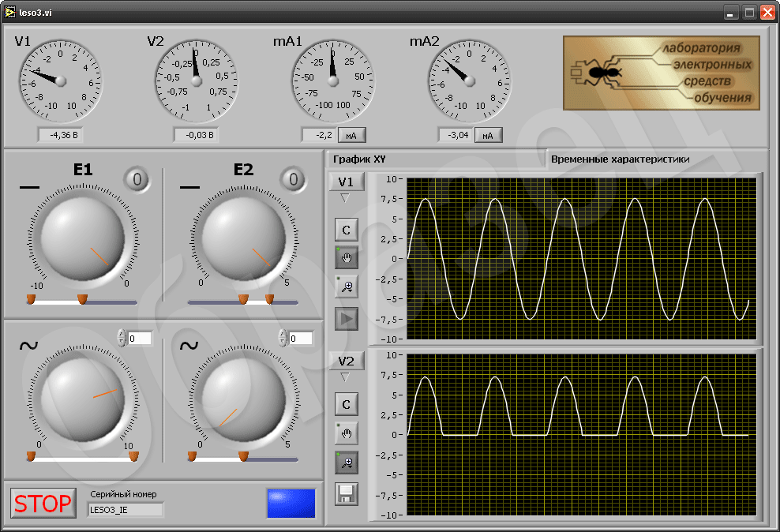Click the mA1 ammeter gauge dial
The image size is (780, 532).
tap(333, 81)
